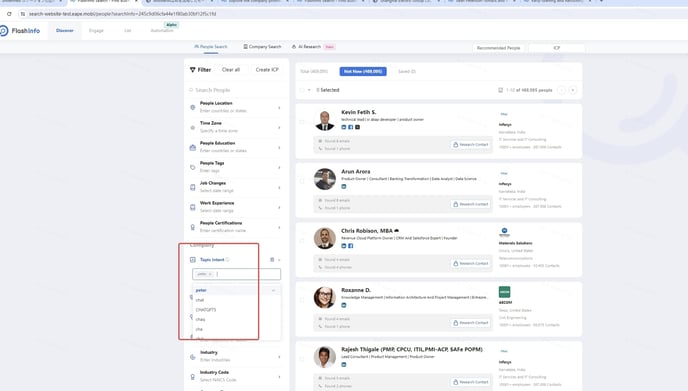Expand the People Tags filter
The width and height of the screenshot is (688, 391).
(279, 167)
